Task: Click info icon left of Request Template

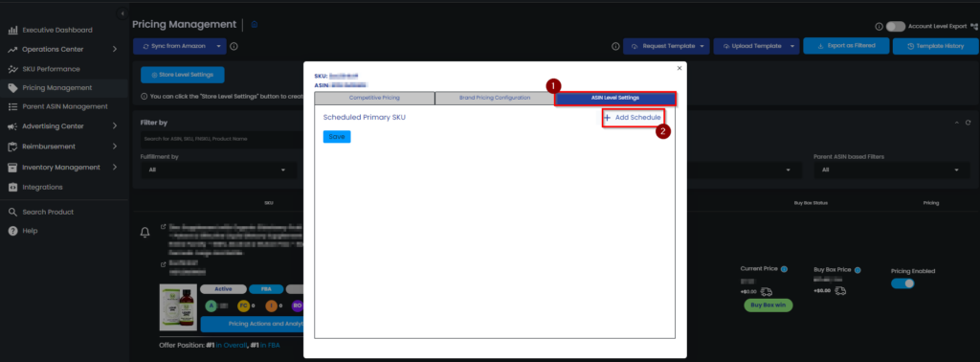Action: tap(615, 46)
